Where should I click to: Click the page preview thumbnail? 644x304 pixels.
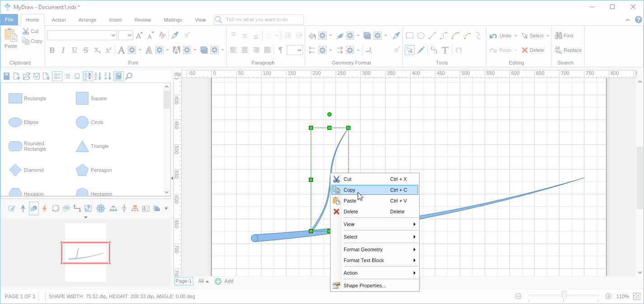click(85, 253)
